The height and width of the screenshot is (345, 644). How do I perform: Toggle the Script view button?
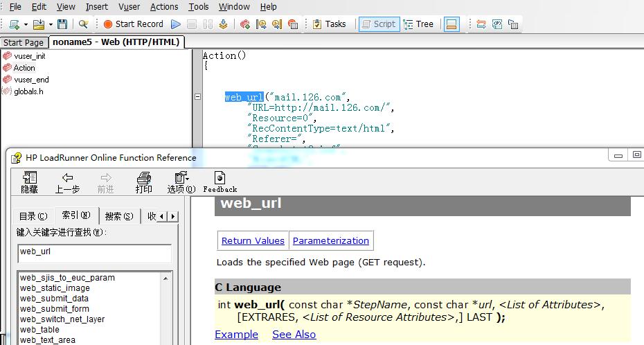point(378,24)
